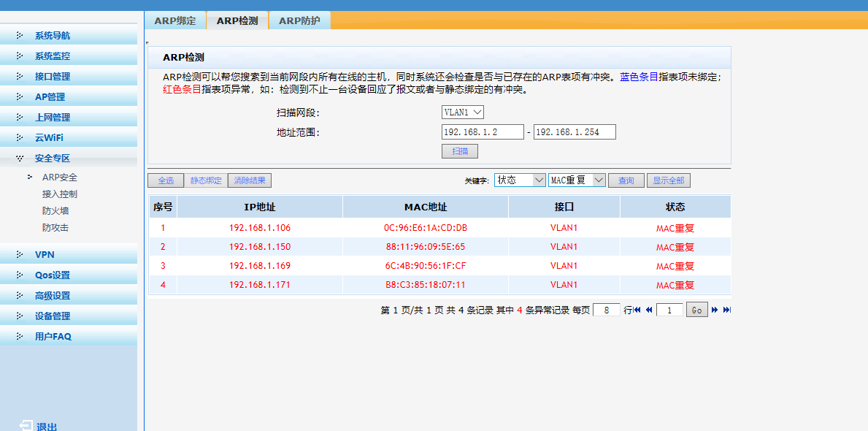Click the previous page arrow icon
This screenshot has width=868, height=431.
point(648,310)
